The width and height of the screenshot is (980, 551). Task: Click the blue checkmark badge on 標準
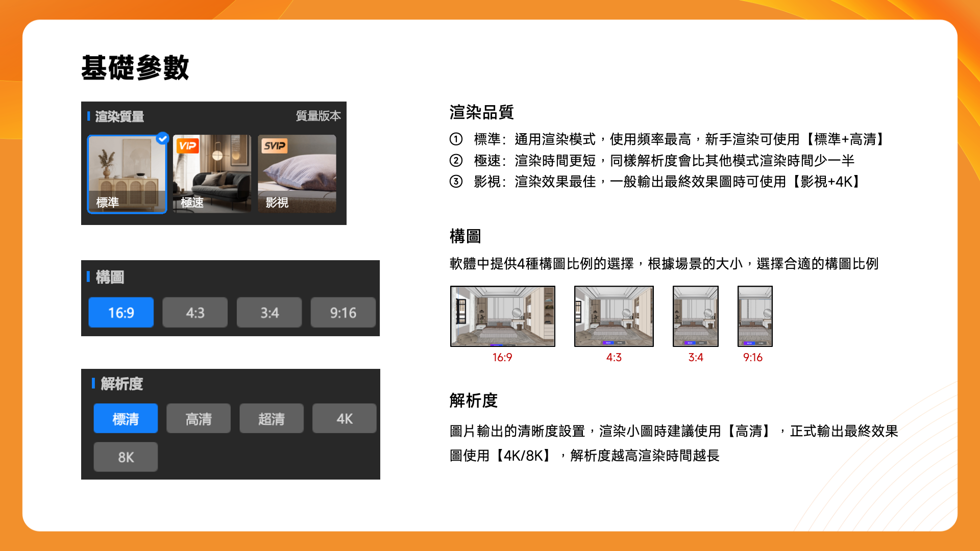click(x=162, y=138)
